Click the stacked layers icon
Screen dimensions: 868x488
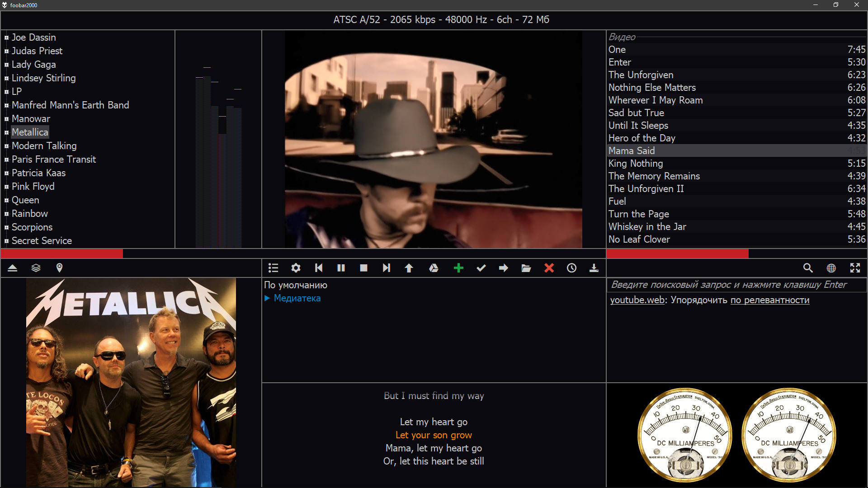pyautogui.click(x=36, y=268)
